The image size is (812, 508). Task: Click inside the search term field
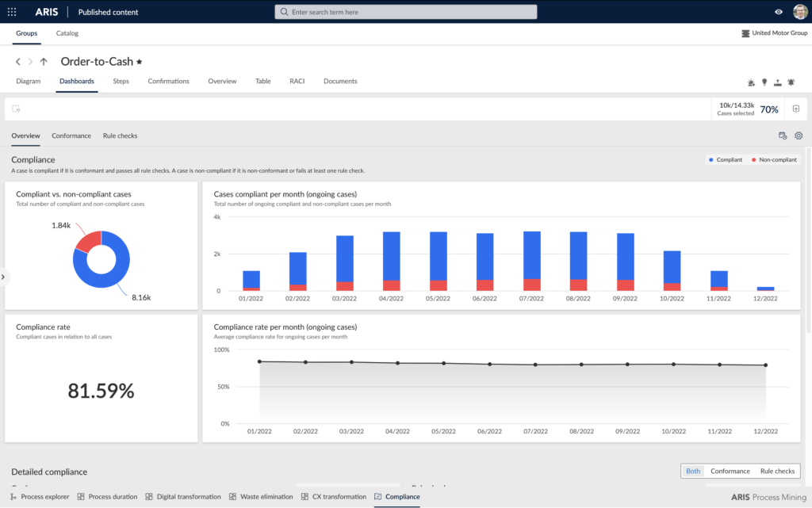pos(405,11)
